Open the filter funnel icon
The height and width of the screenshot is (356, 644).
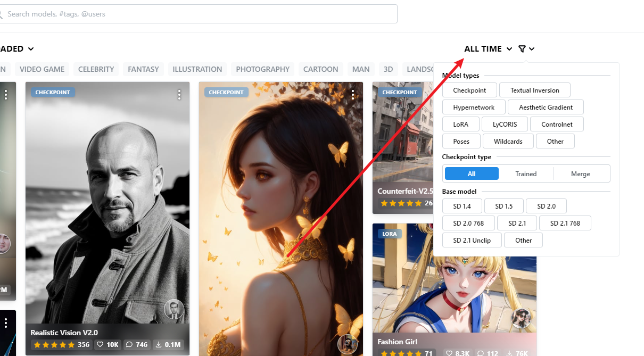point(522,48)
